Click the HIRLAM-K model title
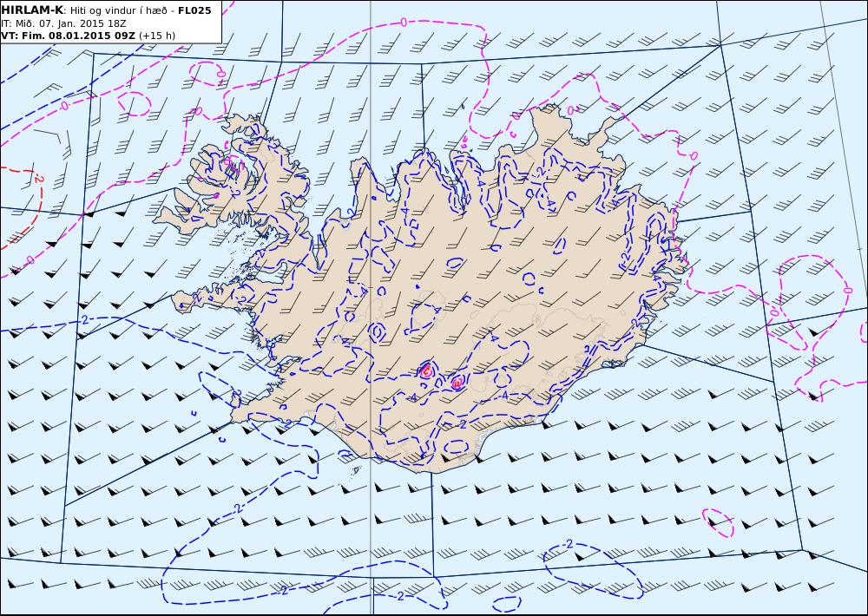The height and width of the screenshot is (616, 868). pyautogui.click(x=32, y=10)
